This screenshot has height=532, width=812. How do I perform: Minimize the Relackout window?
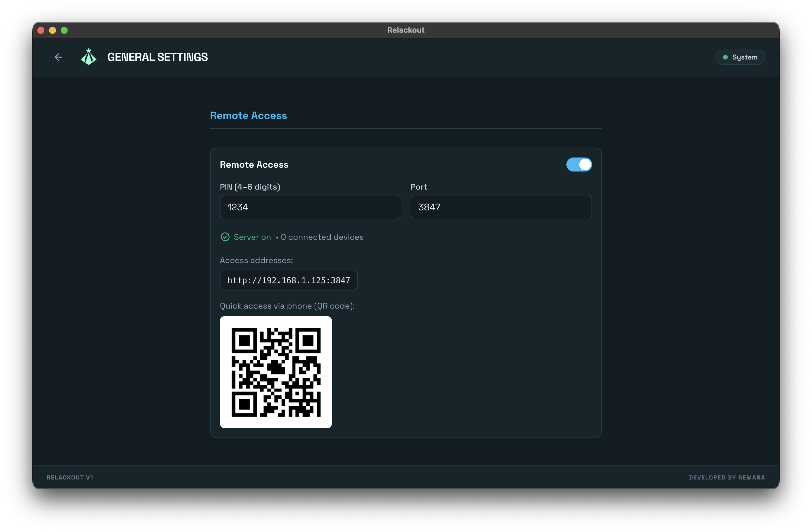52,30
